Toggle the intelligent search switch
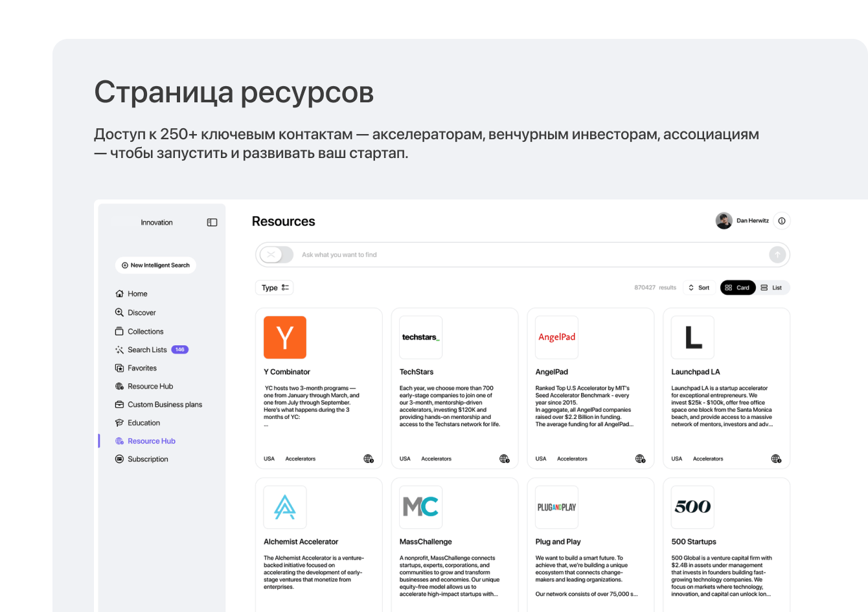 pos(277,255)
